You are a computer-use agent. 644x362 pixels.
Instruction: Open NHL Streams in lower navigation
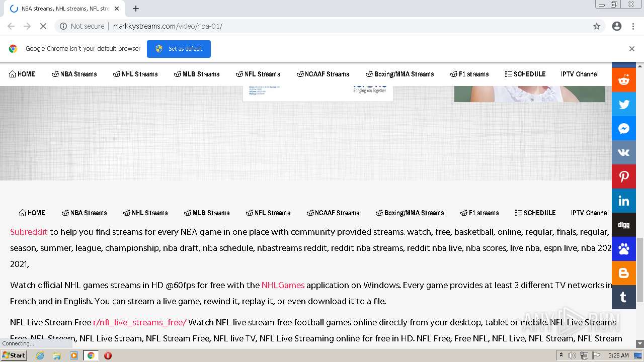(x=145, y=213)
